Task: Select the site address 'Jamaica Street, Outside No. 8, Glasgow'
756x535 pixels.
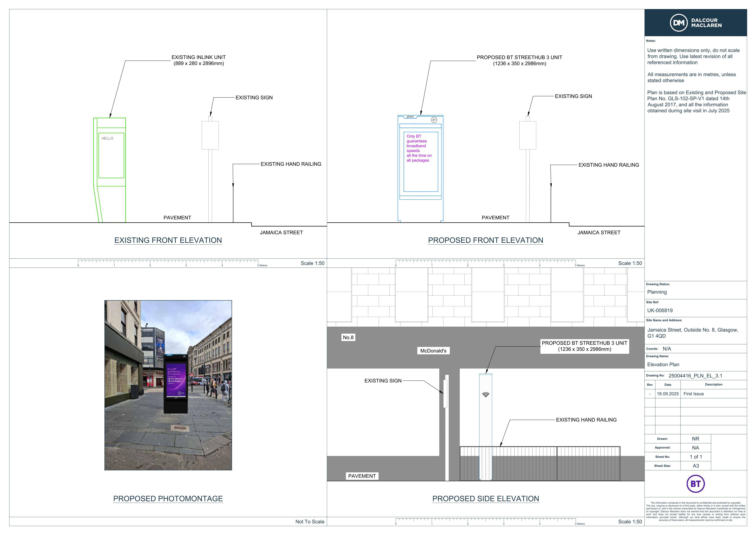Action: click(693, 333)
